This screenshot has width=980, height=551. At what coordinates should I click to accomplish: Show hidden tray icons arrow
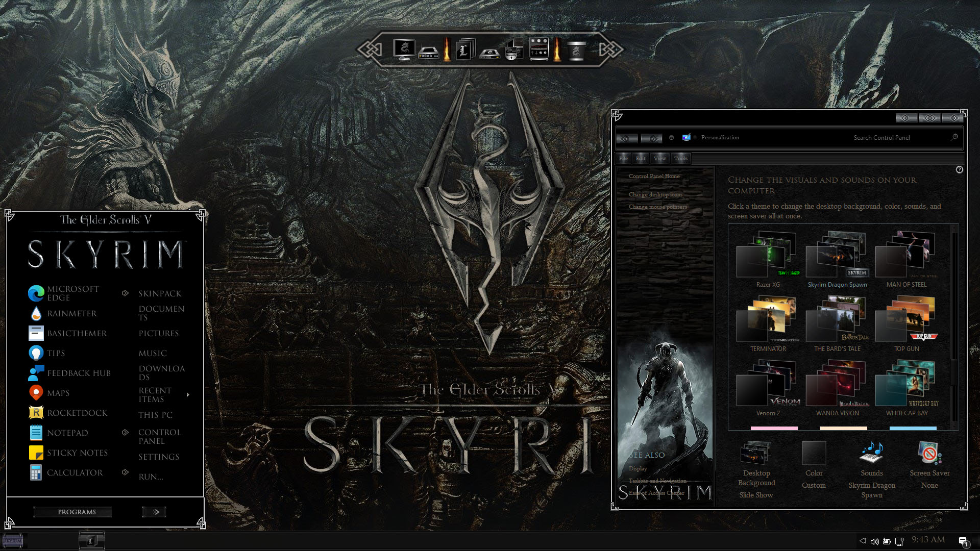point(863,541)
